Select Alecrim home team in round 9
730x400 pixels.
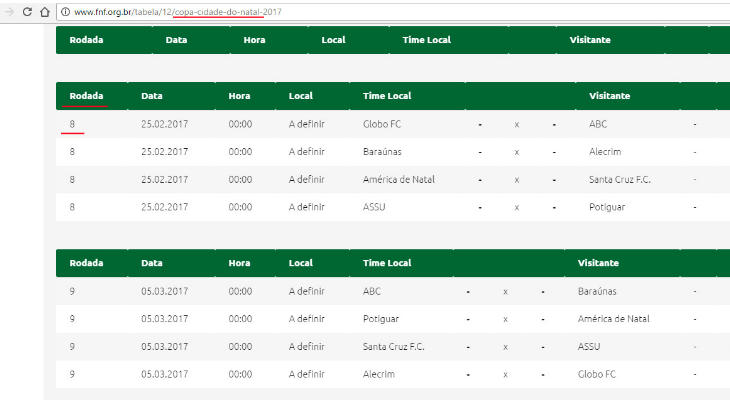[379, 374]
